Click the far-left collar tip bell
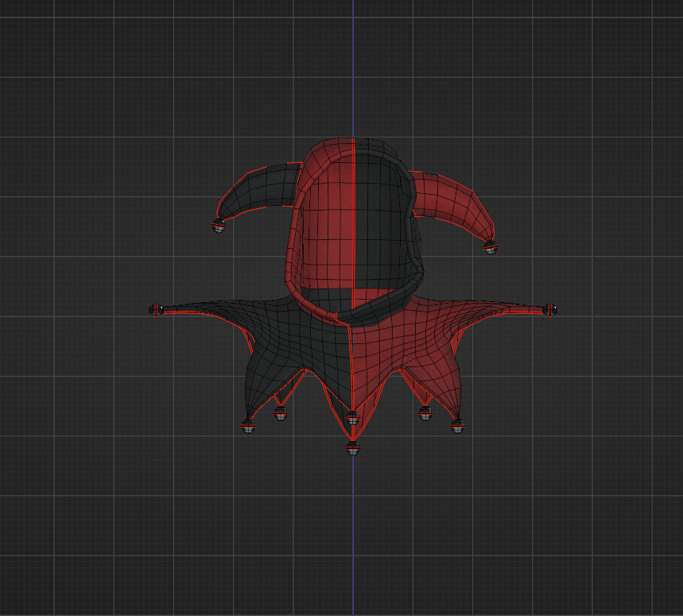The height and width of the screenshot is (616, 683). coord(156,310)
